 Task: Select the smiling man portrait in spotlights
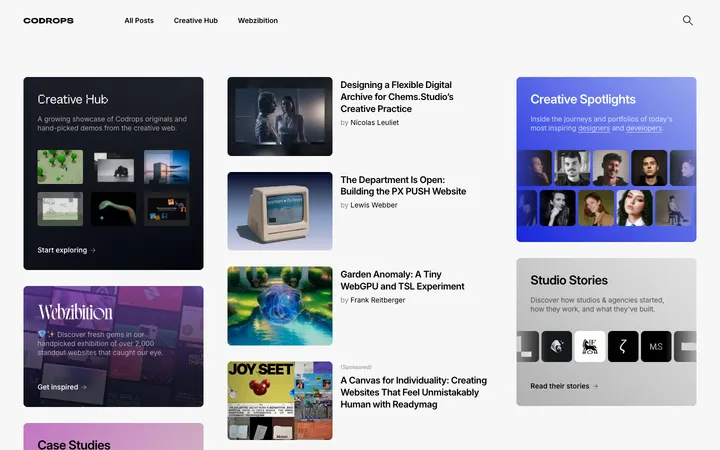pyautogui.click(x=611, y=168)
